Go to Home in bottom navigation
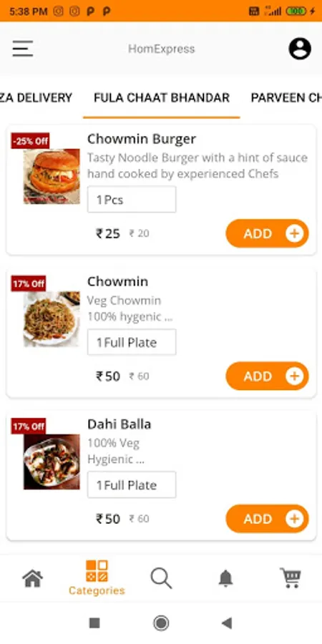322x644 pixels. click(x=32, y=578)
